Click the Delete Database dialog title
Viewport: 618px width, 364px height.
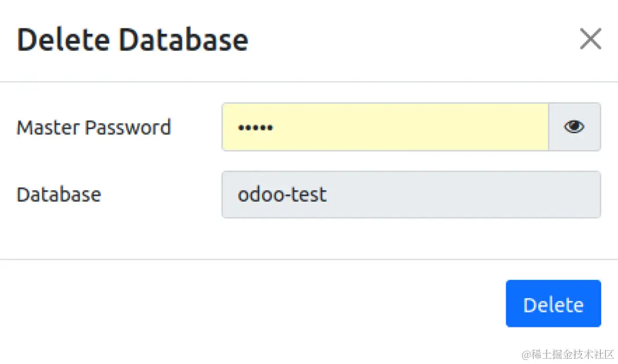(132, 40)
